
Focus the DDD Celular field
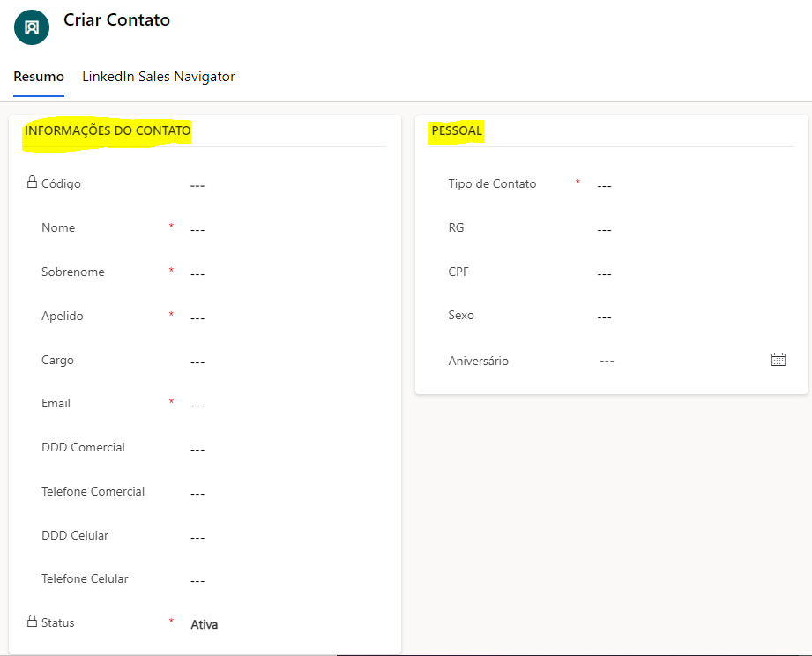pos(282,537)
